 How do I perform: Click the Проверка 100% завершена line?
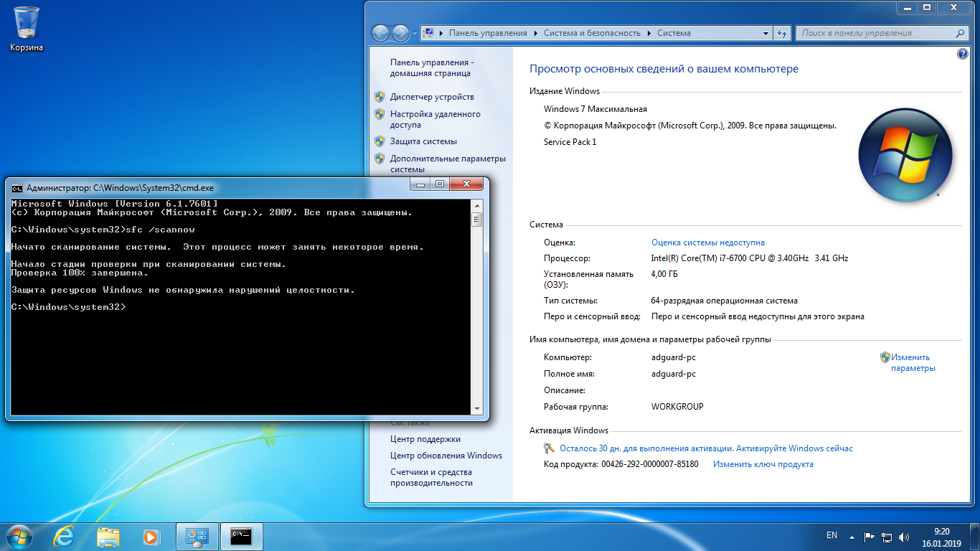click(x=80, y=273)
